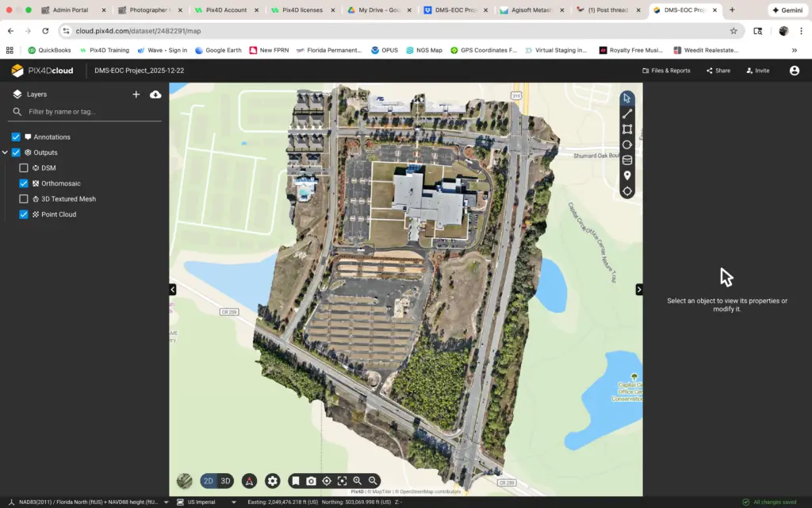Click the camera screenshot icon
This screenshot has width=812, height=508.
311,481
